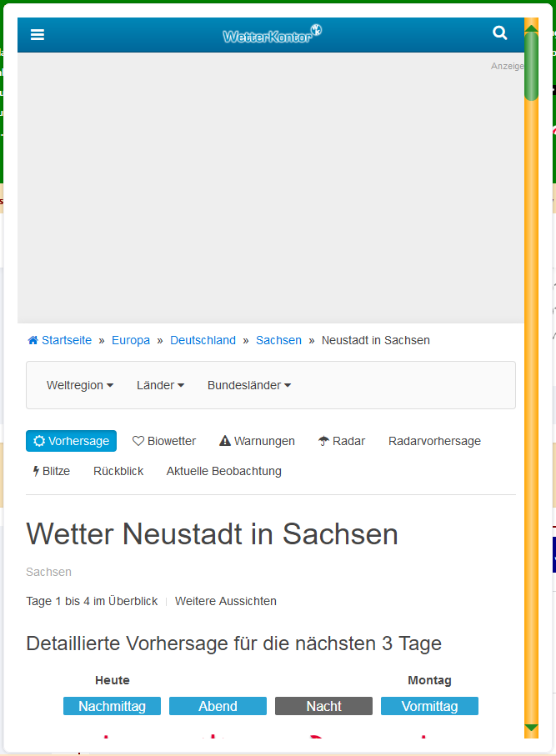Expand the Länder dropdown
556x756 pixels.
(161, 385)
